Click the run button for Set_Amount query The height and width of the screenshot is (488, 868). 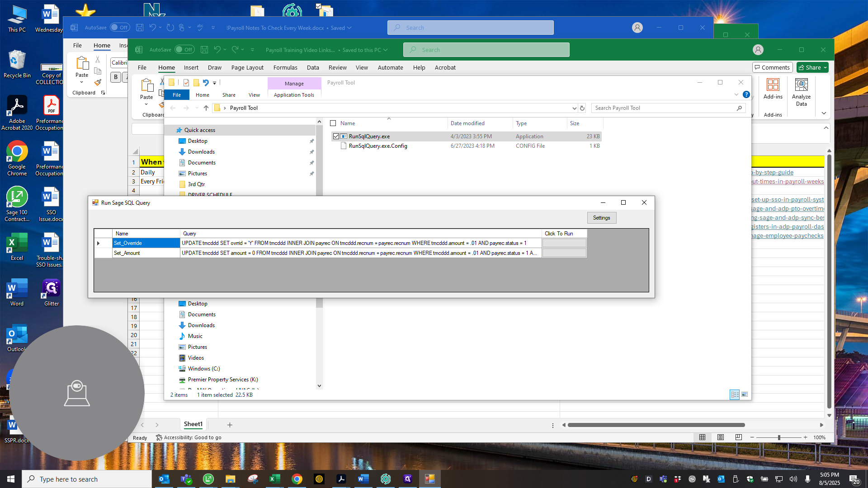click(564, 253)
